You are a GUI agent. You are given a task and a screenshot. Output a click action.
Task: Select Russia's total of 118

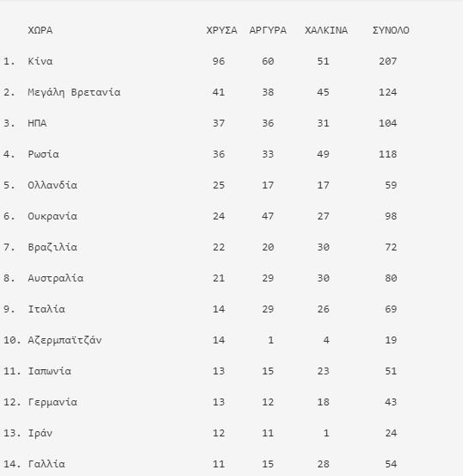pos(388,154)
